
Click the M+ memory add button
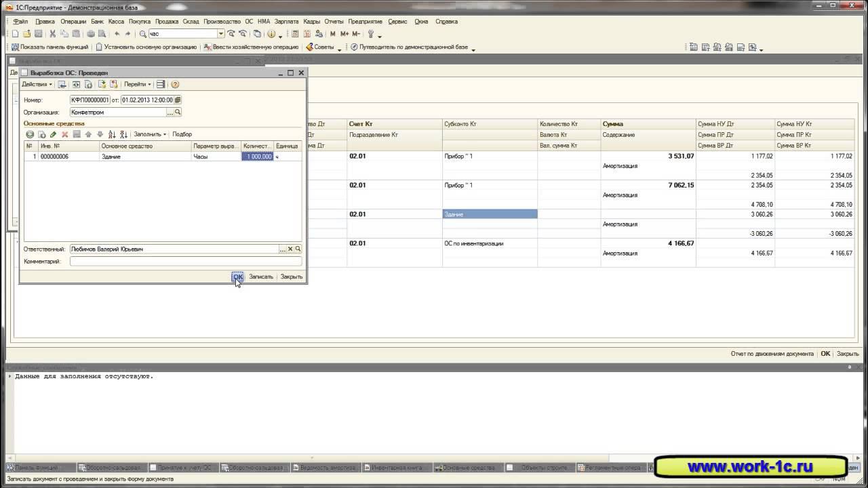(x=344, y=34)
